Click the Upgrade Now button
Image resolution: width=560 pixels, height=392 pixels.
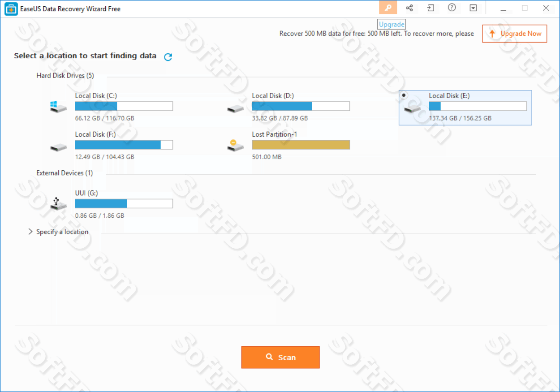pyautogui.click(x=514, y=34)
